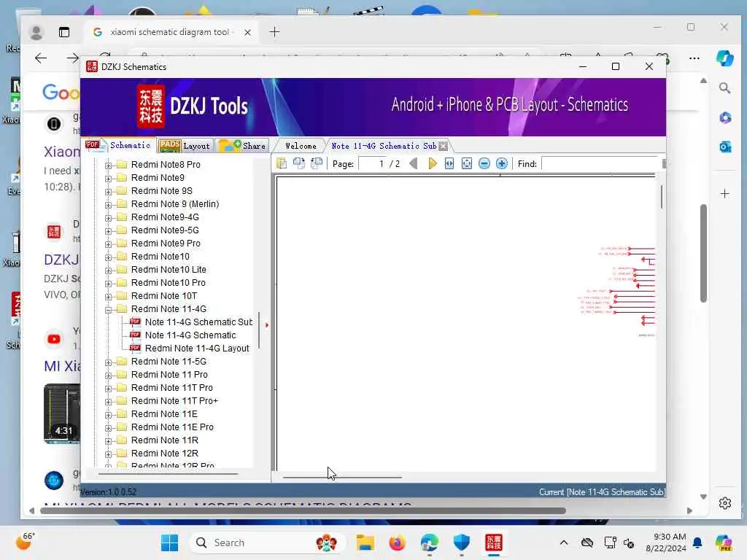Click the Page number input field
Screen dimensions: 747x560
coord(372,164)
